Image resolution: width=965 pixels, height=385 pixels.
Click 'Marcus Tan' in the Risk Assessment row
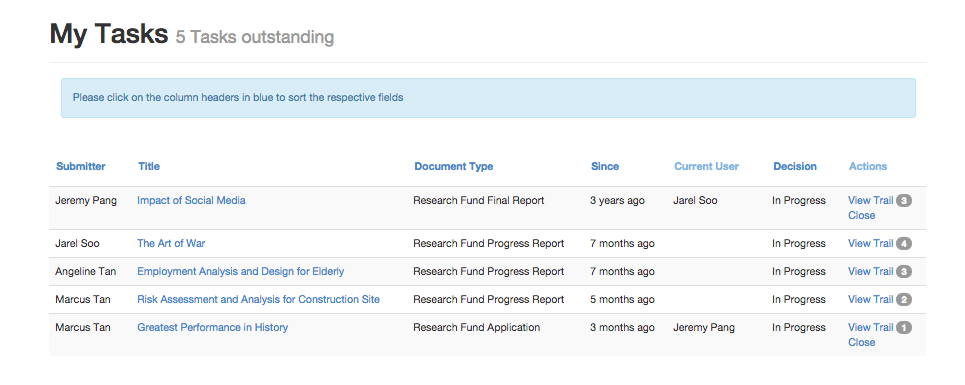[83, 299]
